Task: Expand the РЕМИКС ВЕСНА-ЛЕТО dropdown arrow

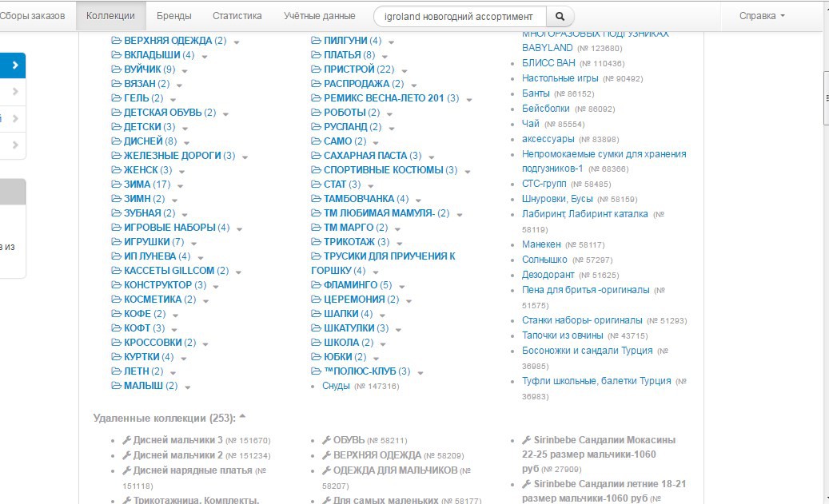Action: [x=469, y=100]
